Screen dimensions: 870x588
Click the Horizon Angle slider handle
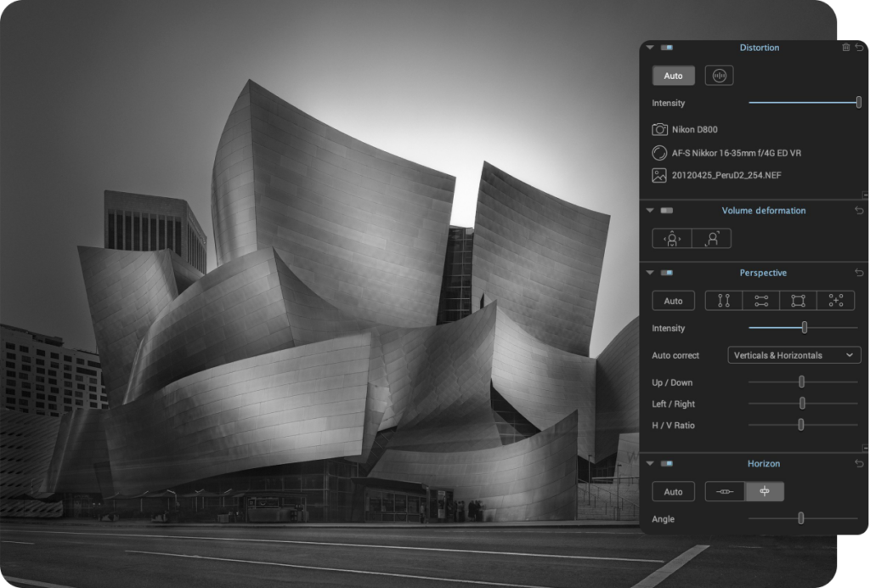(800, 518)
